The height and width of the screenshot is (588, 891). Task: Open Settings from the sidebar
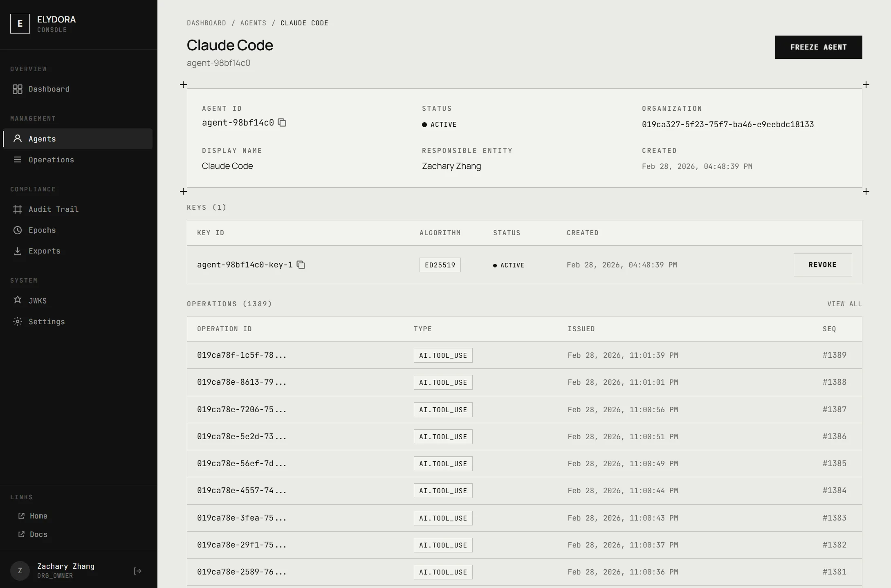(x=47, y=321)
